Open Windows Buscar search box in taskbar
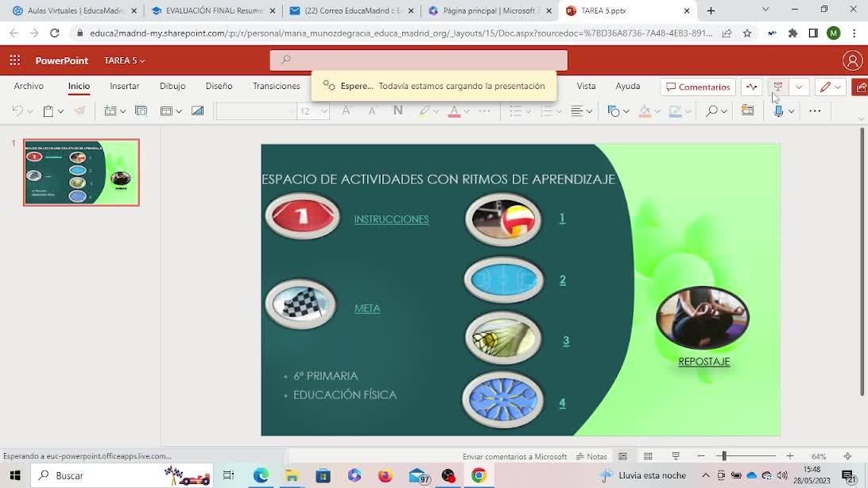 click(122, 475)
